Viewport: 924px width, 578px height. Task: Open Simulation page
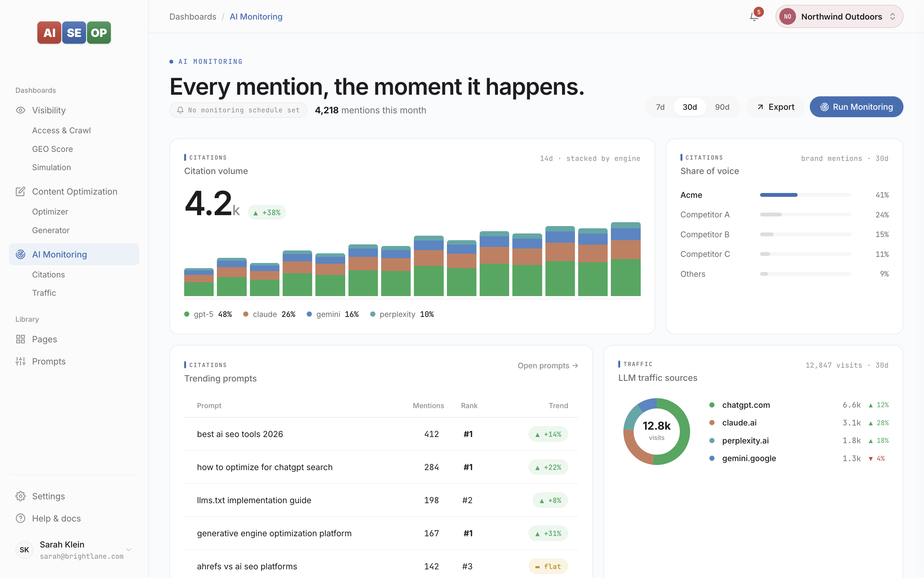point(52,167)
